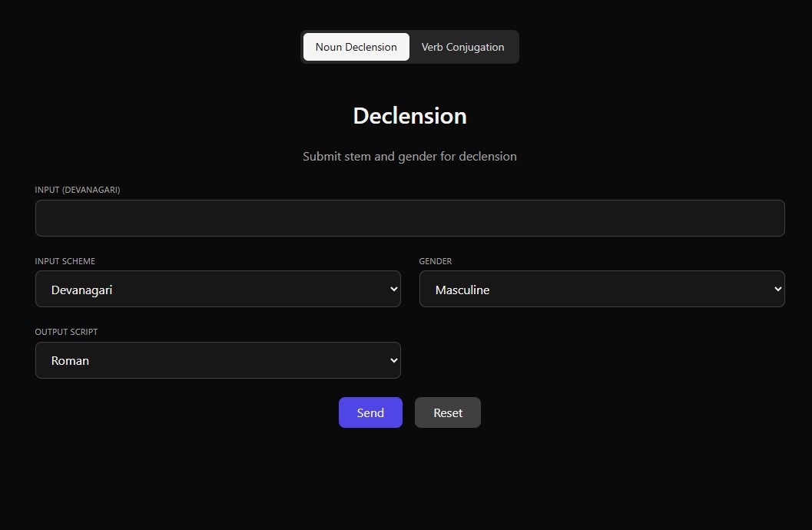
Task: Select the OUTPUT SCRIPT label
Action: click(x=66, y=332)
